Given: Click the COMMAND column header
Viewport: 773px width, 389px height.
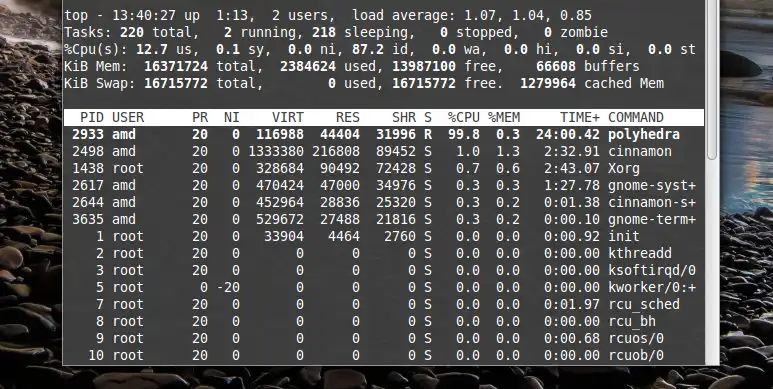Looking at the screenshot, I should coord(635,117).
